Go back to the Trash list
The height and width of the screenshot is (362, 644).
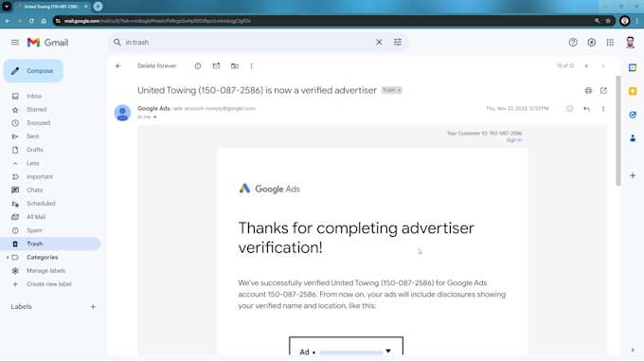coord(118,65)
